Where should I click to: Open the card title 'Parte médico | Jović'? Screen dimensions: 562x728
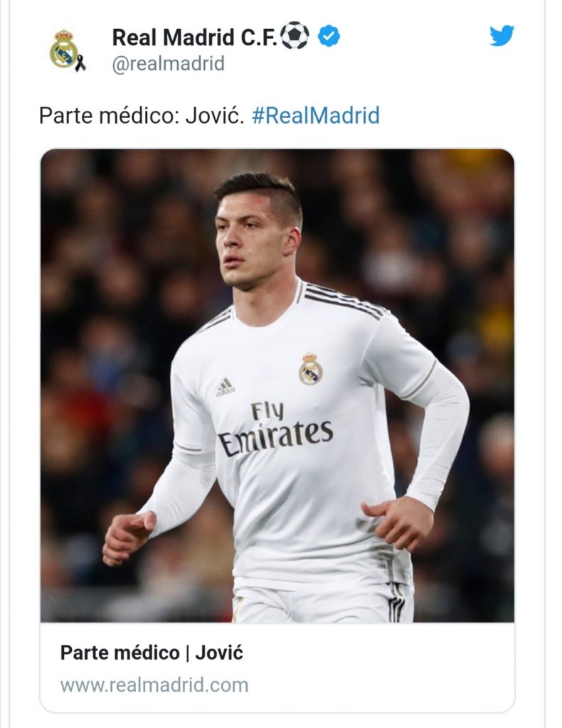click(x=152, y=653)
